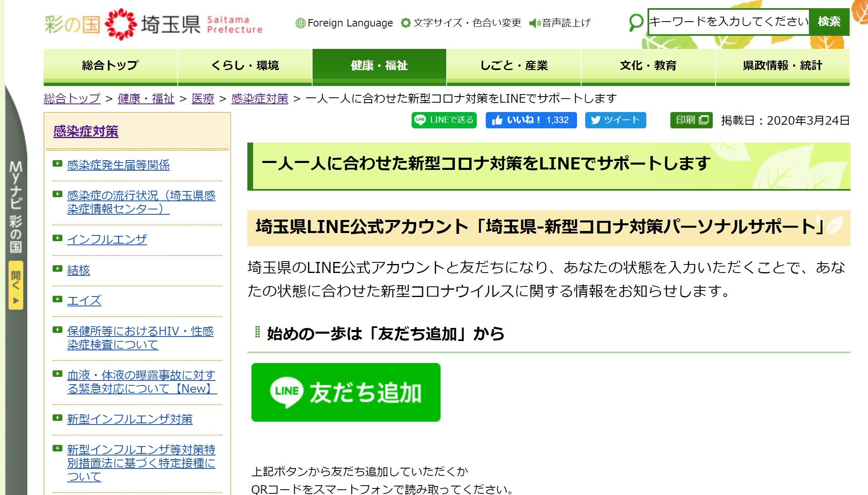Open Foreign Language options
The image size is (868, 495).
344,23
